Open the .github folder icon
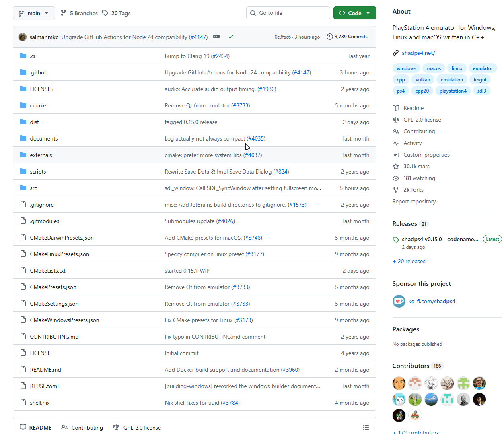Screen dimensions: 504x434 (x=23, y=72)
